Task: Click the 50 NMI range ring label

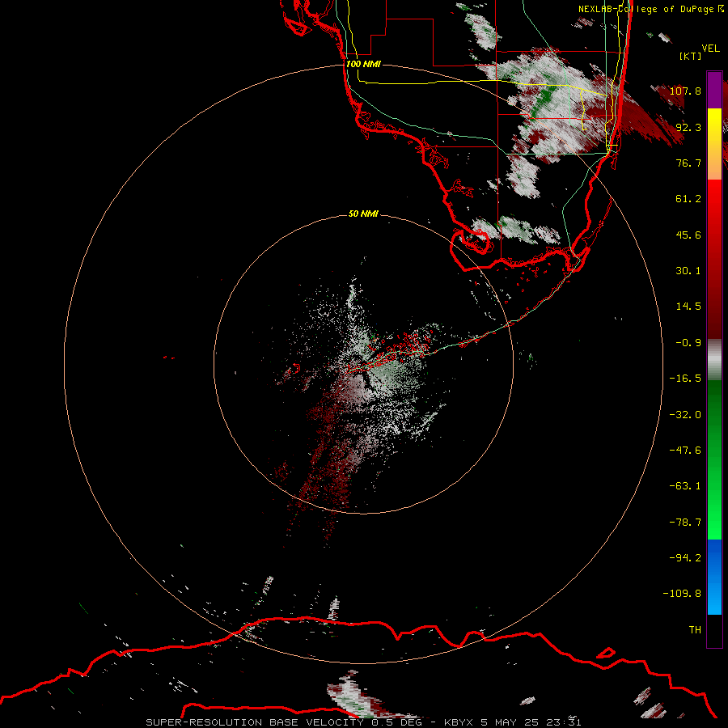Action: click(363, 214)
